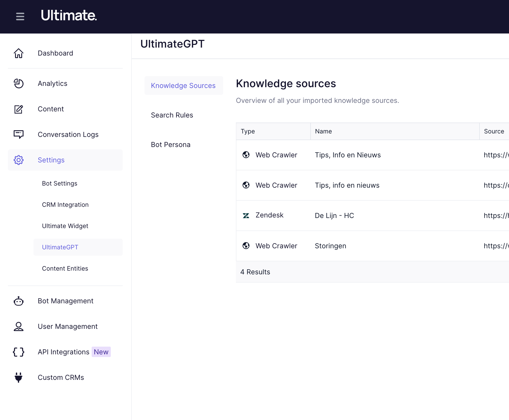
Task: Select the Conversation Logs chat icon
Action: coord(18,134)
